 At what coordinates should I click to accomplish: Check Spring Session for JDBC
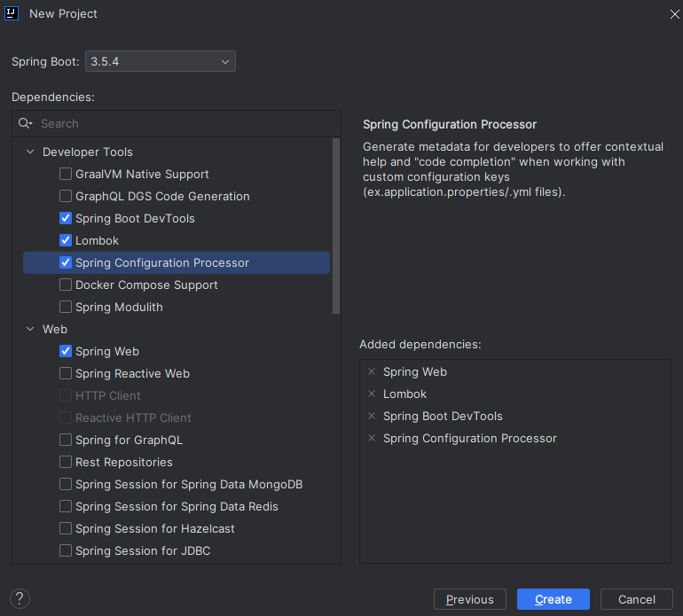66,550
